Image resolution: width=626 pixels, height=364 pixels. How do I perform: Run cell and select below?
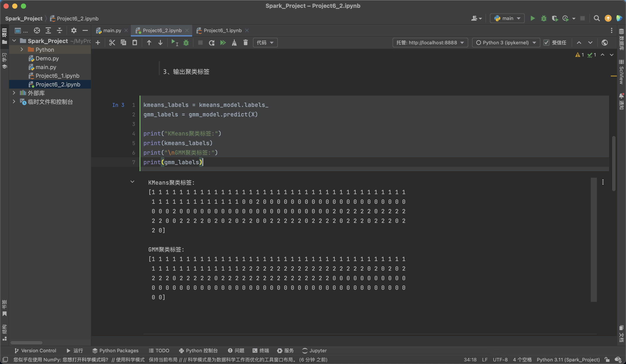[x=175, y=43]
